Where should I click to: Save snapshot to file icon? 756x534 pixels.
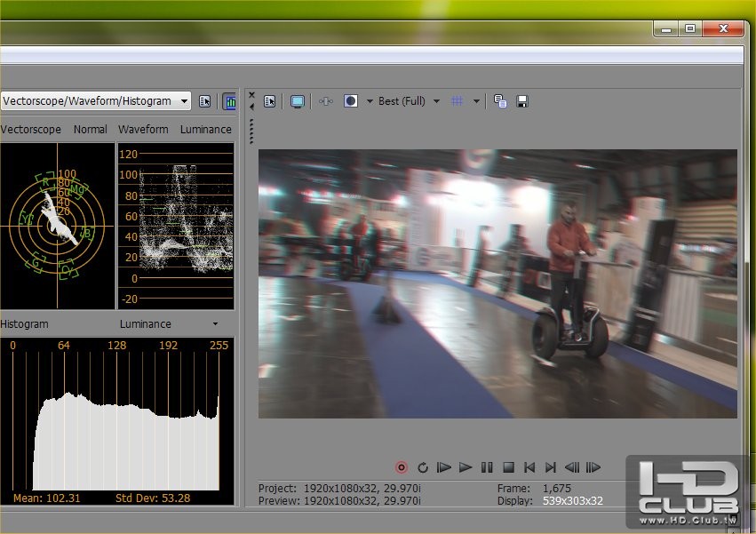(x=522, y=101)
